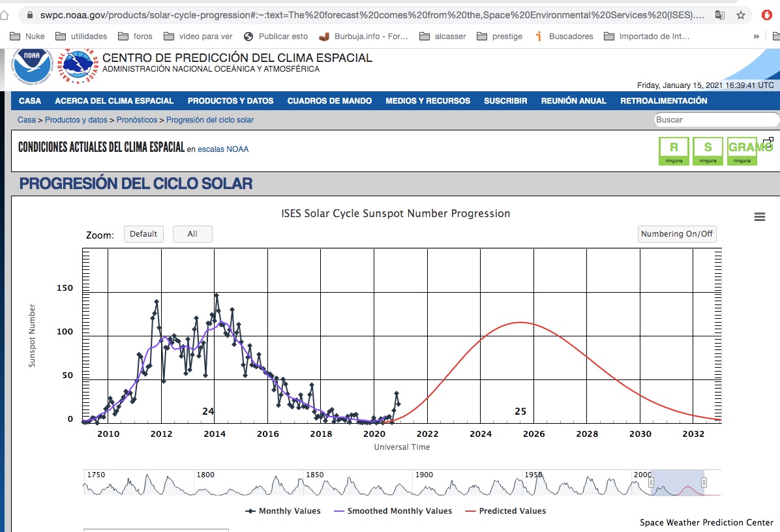Expand the space weather conditions panel icon
Viewport: 780px width, 532px height.
768,141
